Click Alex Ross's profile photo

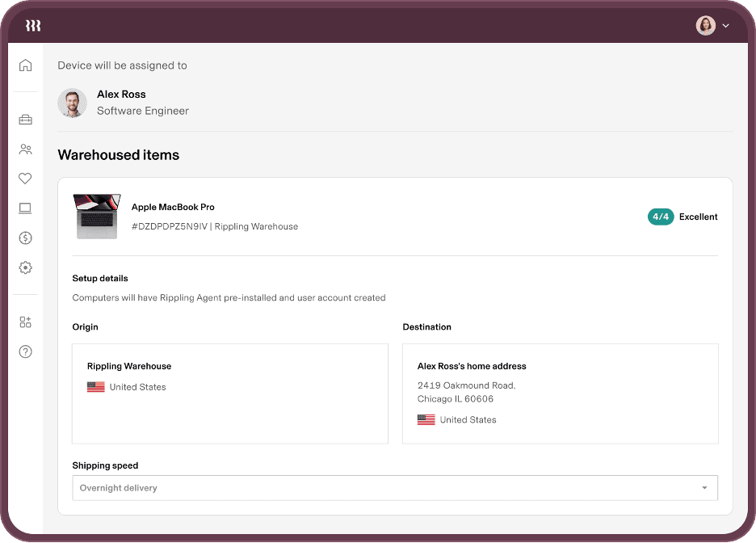(73, 103)
